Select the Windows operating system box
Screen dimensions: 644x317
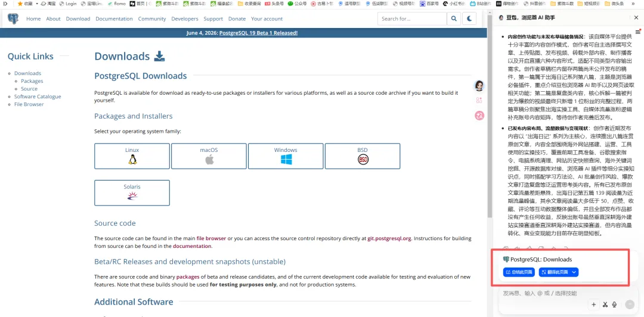point(286,156)
